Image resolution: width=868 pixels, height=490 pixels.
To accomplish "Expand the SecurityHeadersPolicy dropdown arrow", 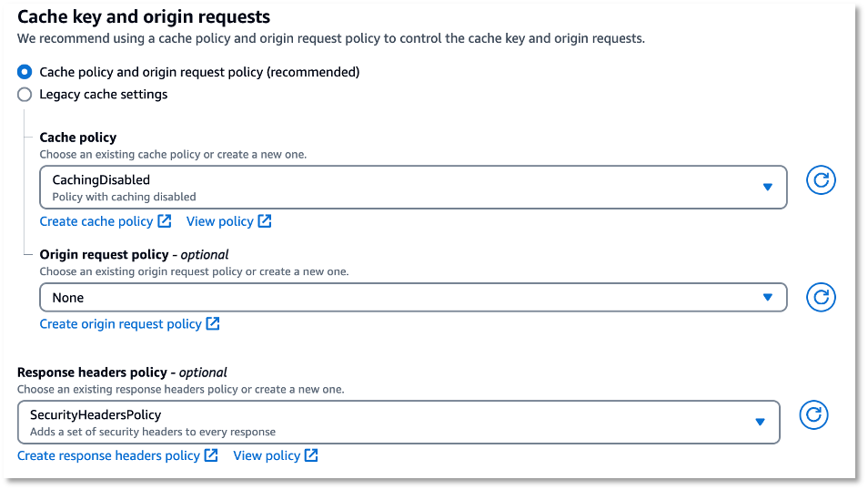I will point(760,422).
